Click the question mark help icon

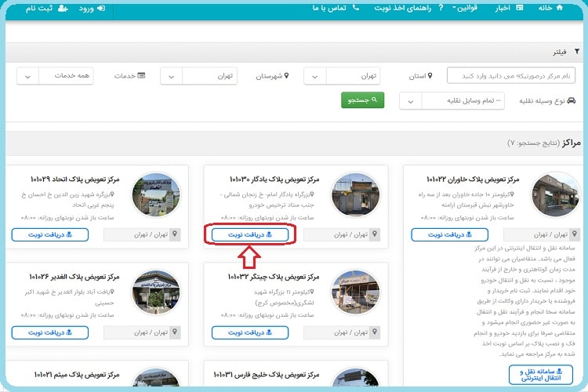(441, 8)
